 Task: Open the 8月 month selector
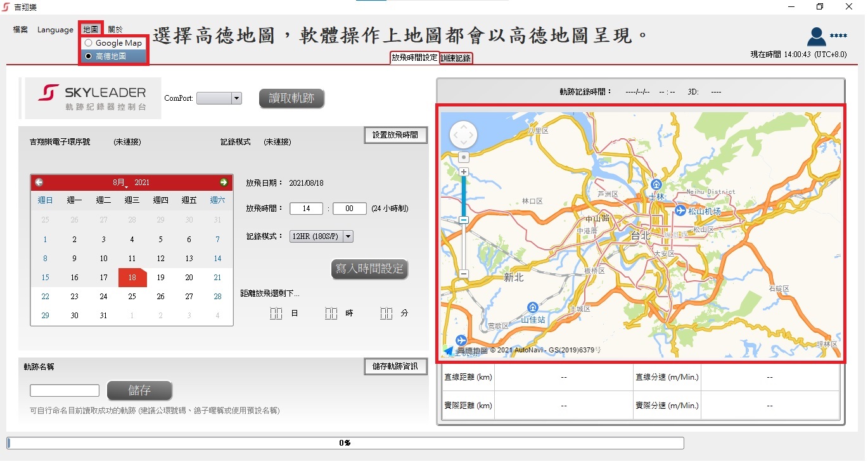click(120, 183)
